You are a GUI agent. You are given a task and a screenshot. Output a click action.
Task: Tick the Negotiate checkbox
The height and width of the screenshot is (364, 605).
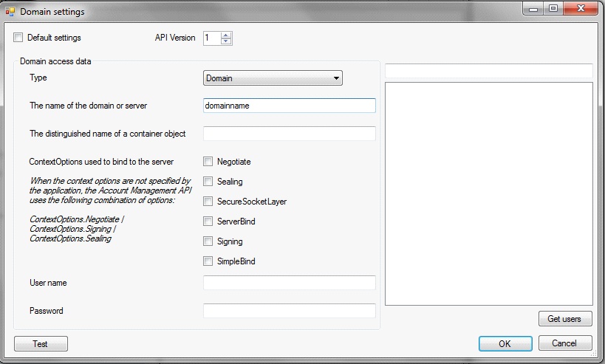208,162
